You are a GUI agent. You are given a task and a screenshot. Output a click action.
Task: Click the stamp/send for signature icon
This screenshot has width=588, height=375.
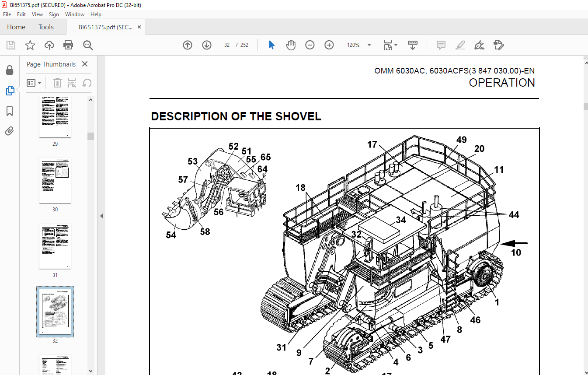pos(498,45)
